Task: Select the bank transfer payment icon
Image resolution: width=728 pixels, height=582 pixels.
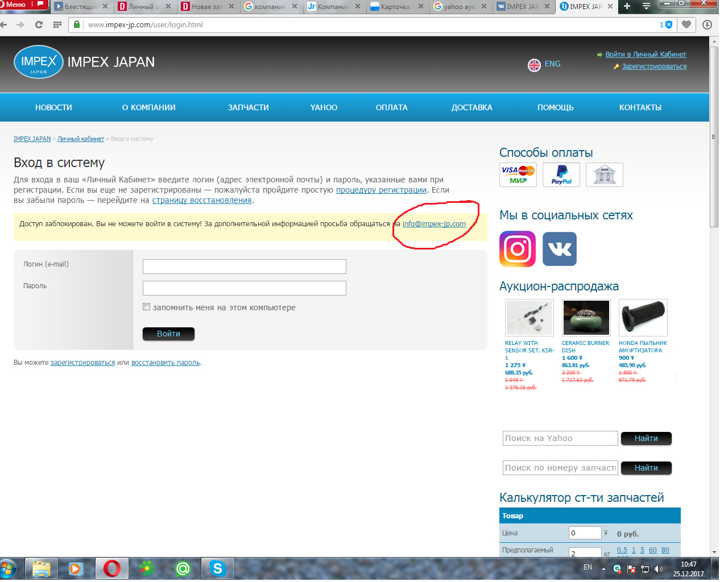Action: click(605, 174)
